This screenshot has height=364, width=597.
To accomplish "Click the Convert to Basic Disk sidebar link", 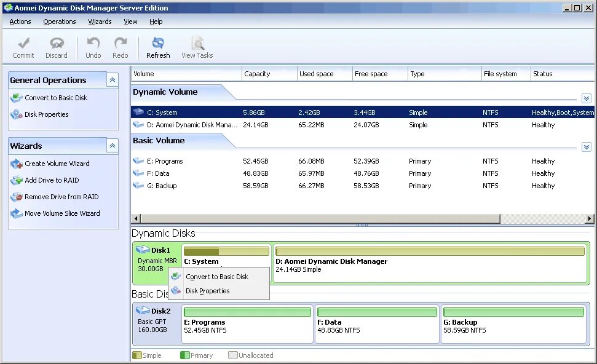I will pyautogui.click(x=56, y=98).
